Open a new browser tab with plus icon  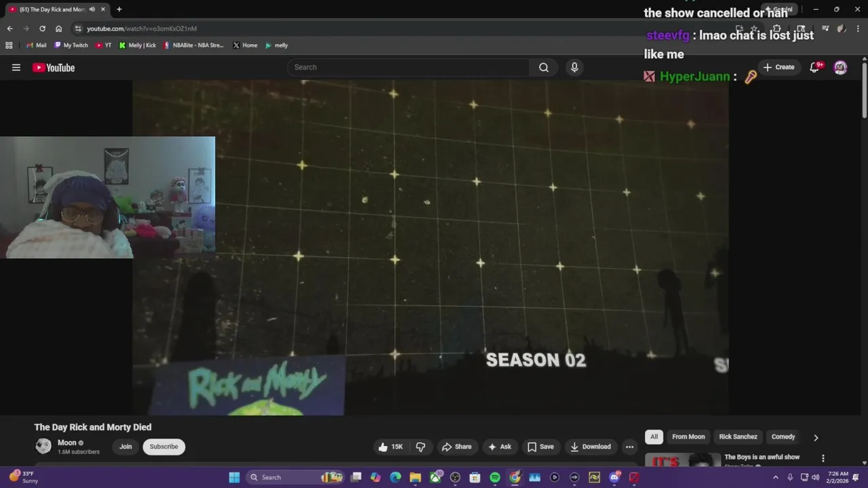coord(119,9)
